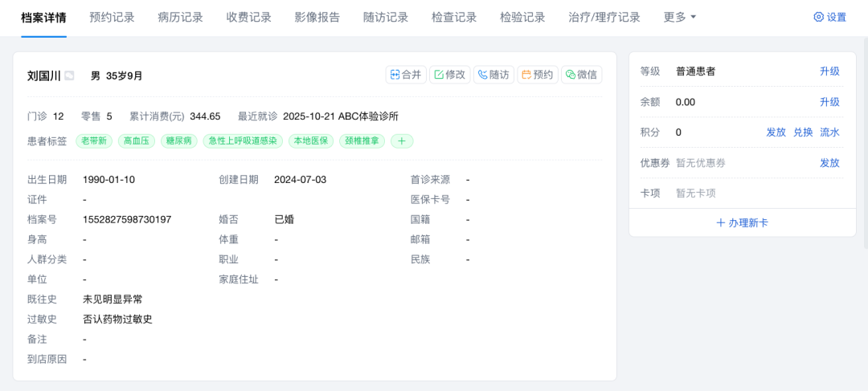The height and width of the screenshot is (391, 868).
Task: Click creation date 2024-07-03
Action: click(x=300, y=180)
